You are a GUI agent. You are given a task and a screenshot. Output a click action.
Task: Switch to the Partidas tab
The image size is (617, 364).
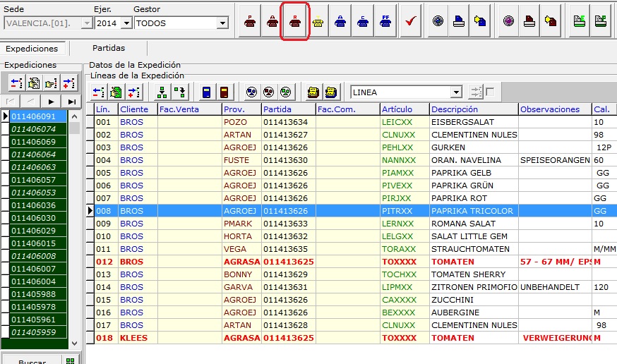pyautogui.click(x=109, y=48)
